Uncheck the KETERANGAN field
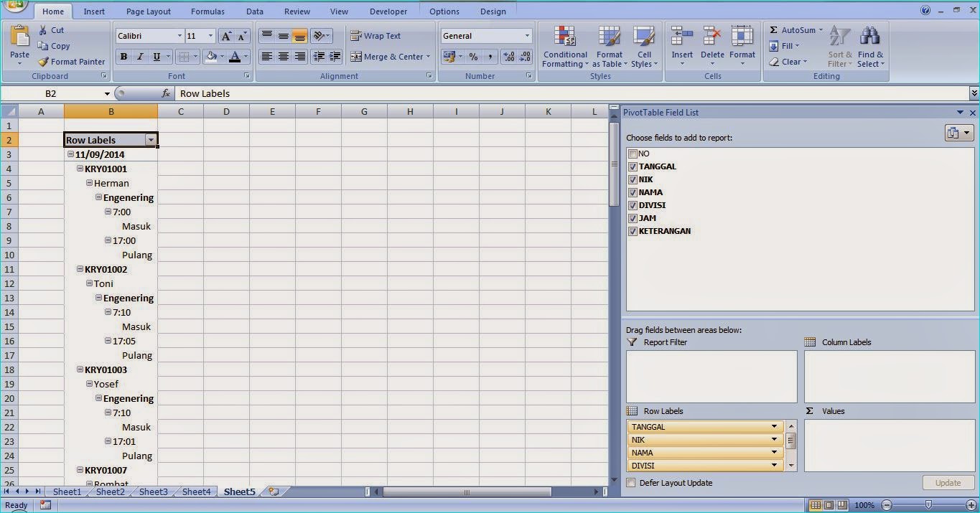The image size is (980, 513). pyautogui.click(x=633, y=231)
